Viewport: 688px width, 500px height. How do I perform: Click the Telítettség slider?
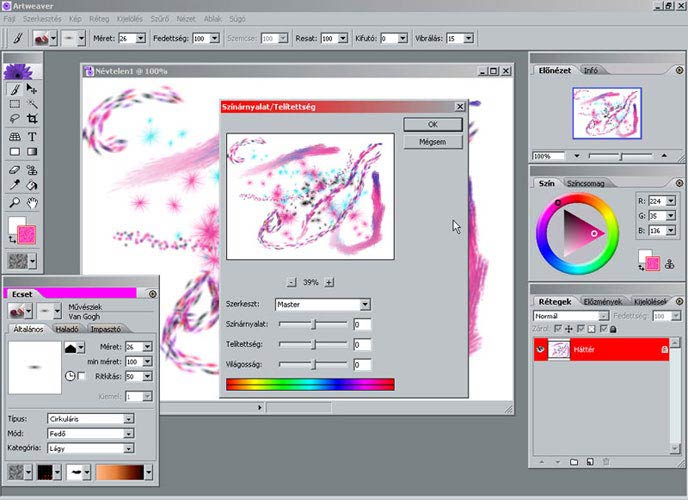pyautogui.click(x=313, y=344)
